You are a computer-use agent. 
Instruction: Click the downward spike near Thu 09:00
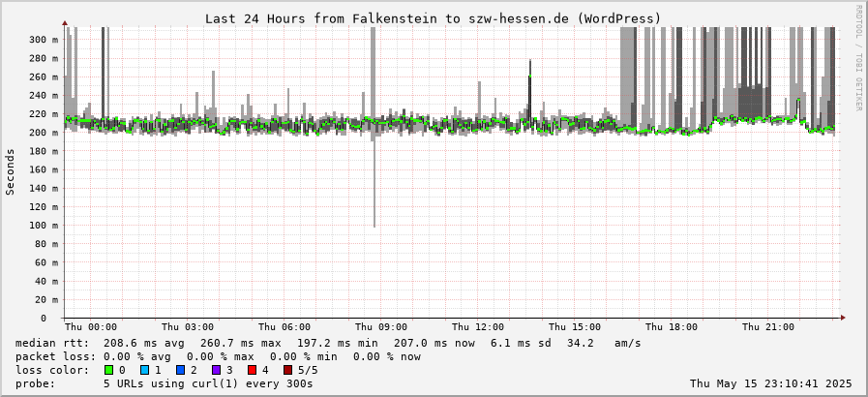click(374, 183)
